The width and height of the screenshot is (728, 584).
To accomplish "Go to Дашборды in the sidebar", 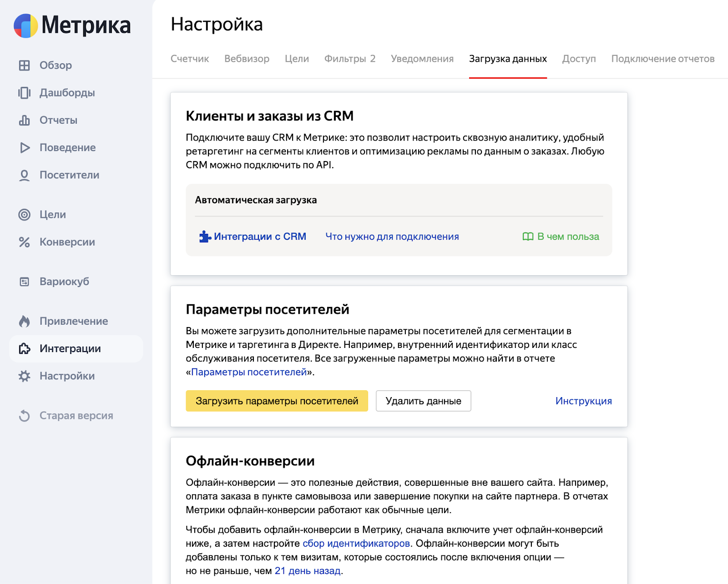I will click(67, 93).
